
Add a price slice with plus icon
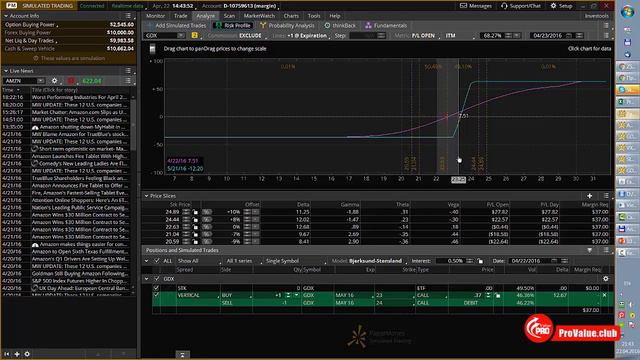pos(589,196)
